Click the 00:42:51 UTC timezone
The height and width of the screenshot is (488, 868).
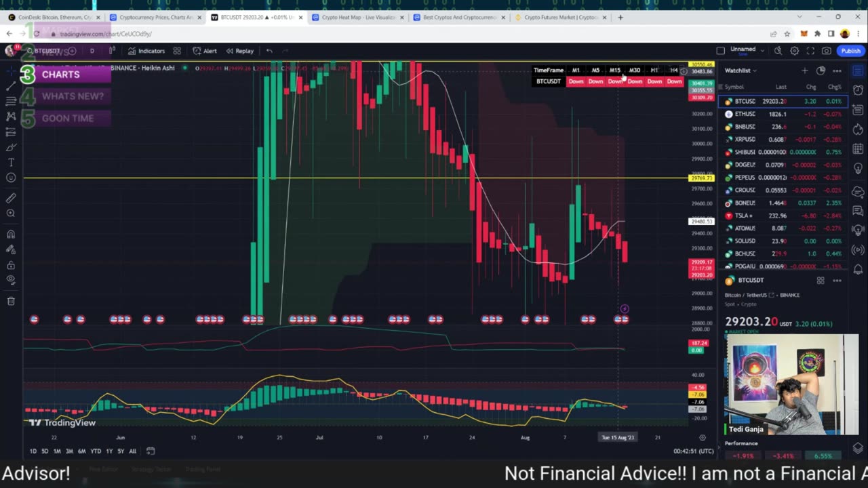tap(693, 451)
